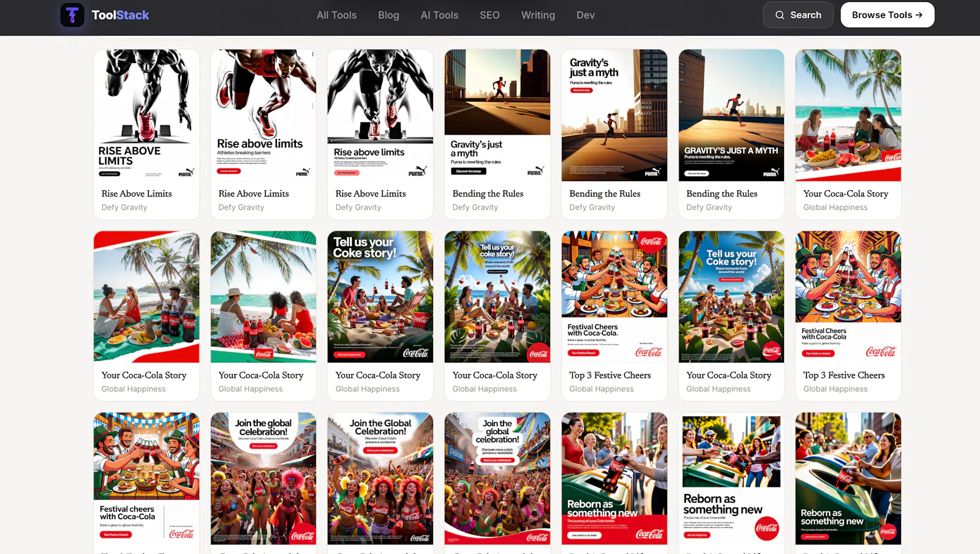Open the 'GRAVITY'S JUST A MYTH' uppercase poster
Viewport: 980px width, 554px height.
[x=731, y=115]
